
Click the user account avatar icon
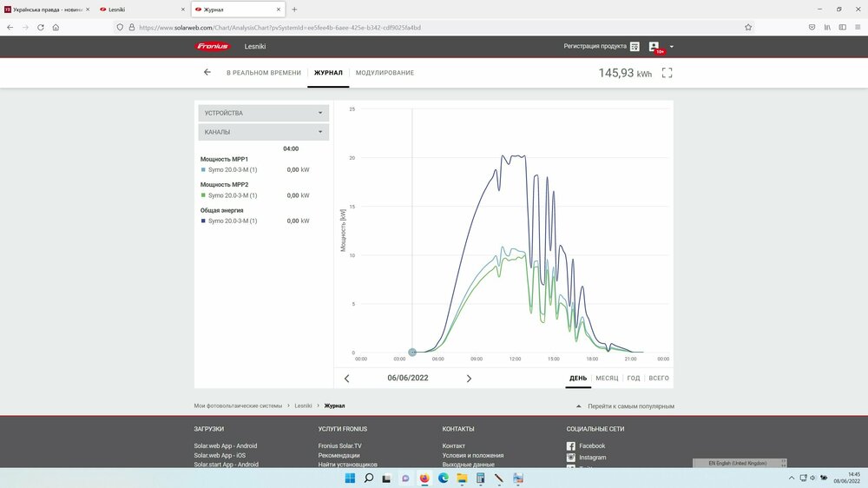click(654, 46)
